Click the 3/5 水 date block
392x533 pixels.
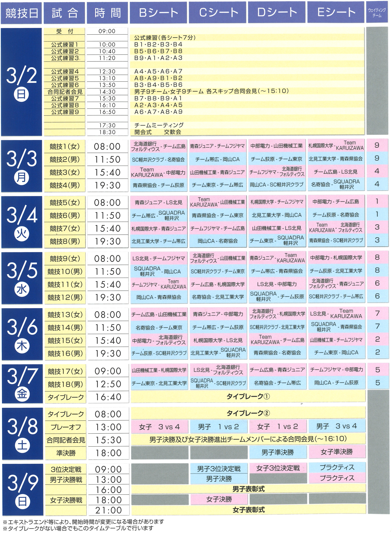tap(22, 278)
